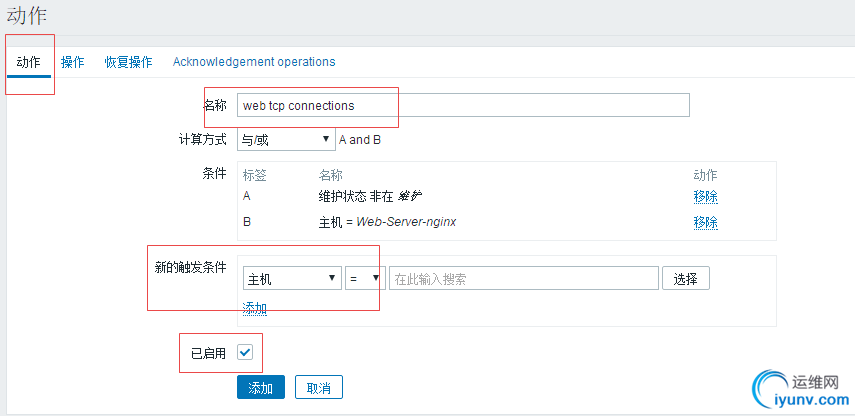
Task: Click the Web-Server-nginx condition text
Action: point(406,222)
